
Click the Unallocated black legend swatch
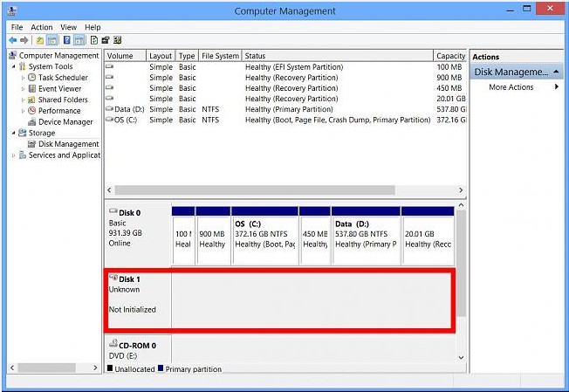tap(110, 368)
